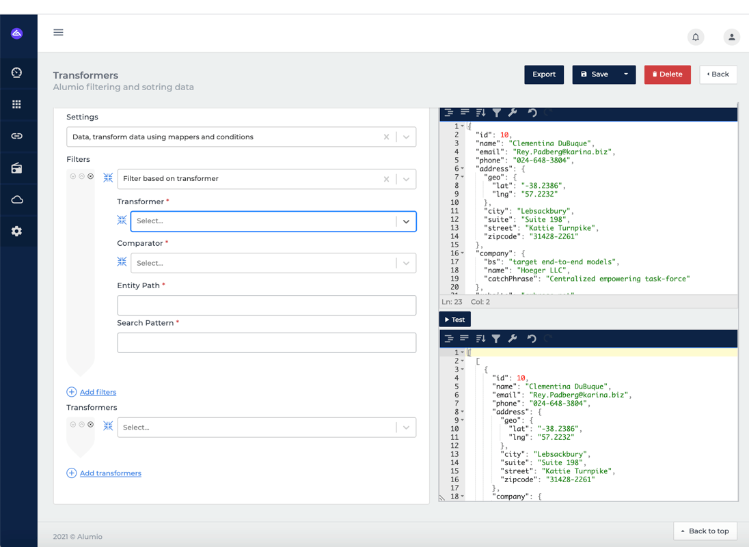Move the transformer item down

point(72,424)
